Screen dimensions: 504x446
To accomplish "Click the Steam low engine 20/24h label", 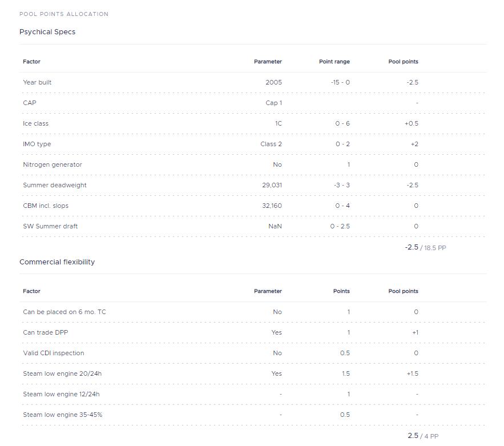I will click(62, 373).
